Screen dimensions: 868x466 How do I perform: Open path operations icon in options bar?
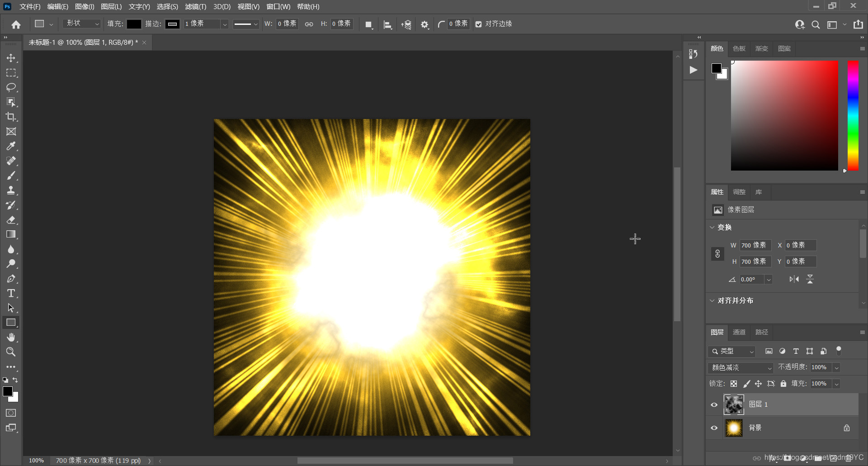pos(369,24)
